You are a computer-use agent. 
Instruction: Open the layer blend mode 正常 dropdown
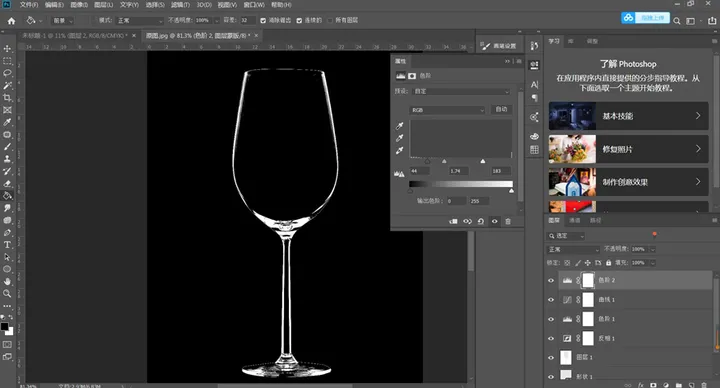[574, 249]
